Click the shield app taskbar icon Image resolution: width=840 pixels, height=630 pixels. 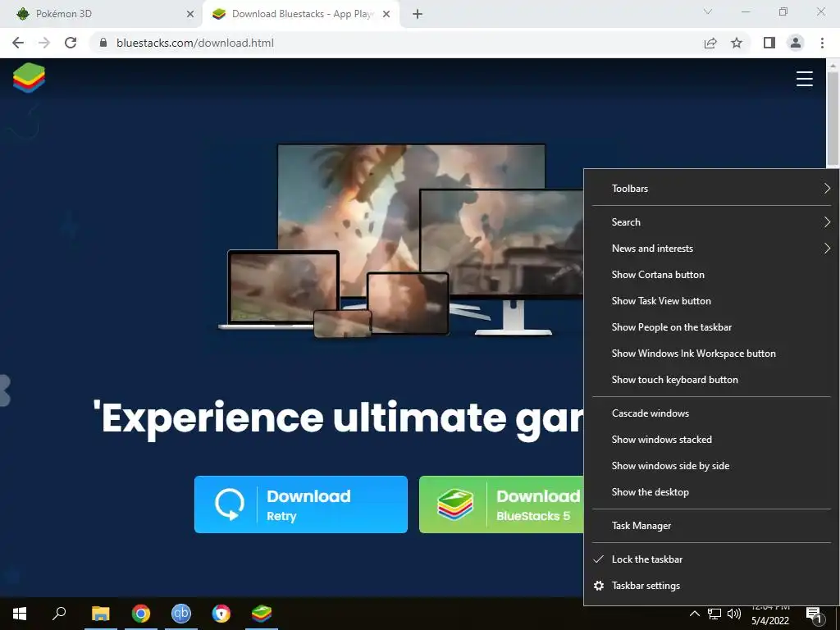(x=221, y=614)
